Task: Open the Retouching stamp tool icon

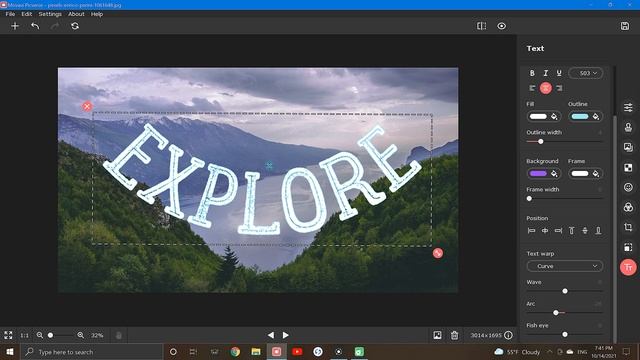Action: click(628, 127)
